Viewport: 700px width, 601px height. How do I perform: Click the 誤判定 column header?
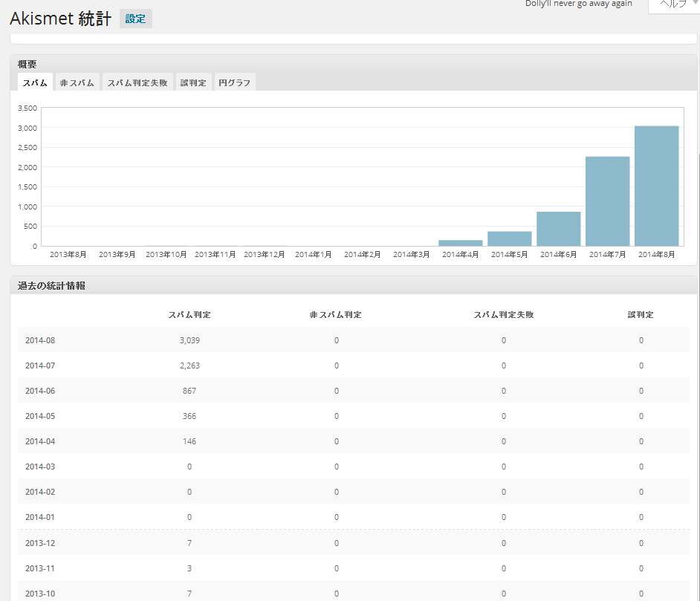(x=641, y=314)
